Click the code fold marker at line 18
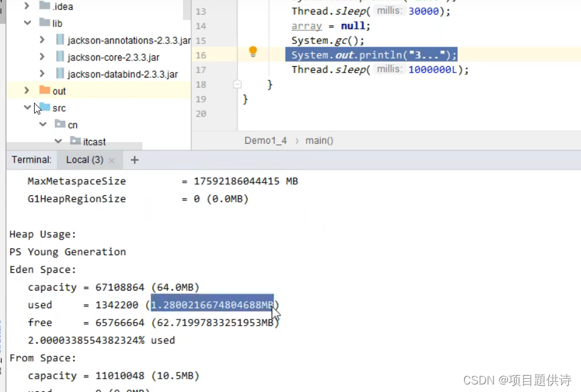This screenshot has width=581, height=392. 237,84
